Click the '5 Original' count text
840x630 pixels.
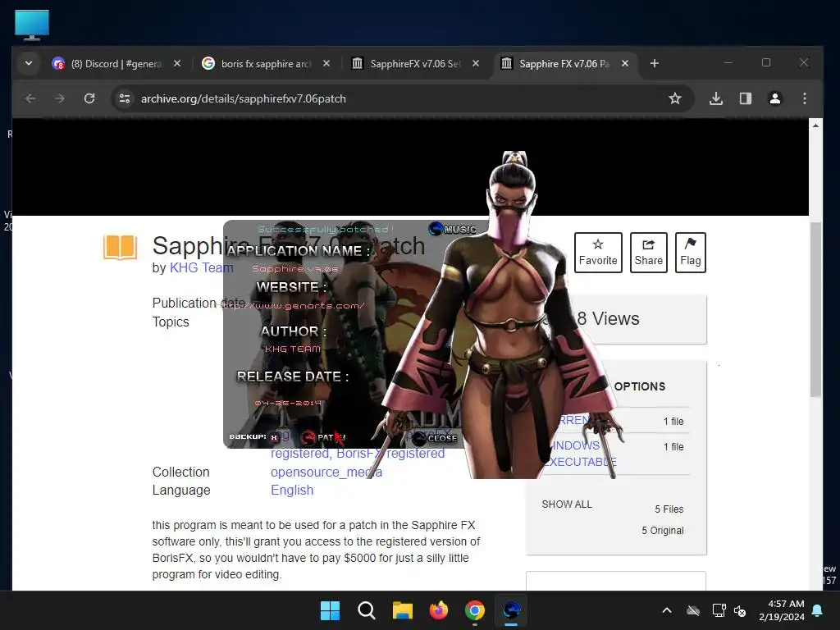coord(663,531)
